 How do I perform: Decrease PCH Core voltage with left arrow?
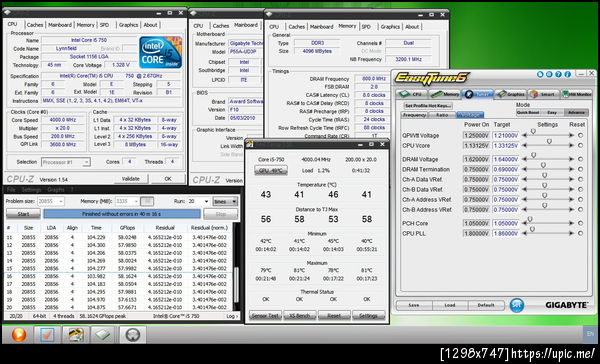pos(525,223)
